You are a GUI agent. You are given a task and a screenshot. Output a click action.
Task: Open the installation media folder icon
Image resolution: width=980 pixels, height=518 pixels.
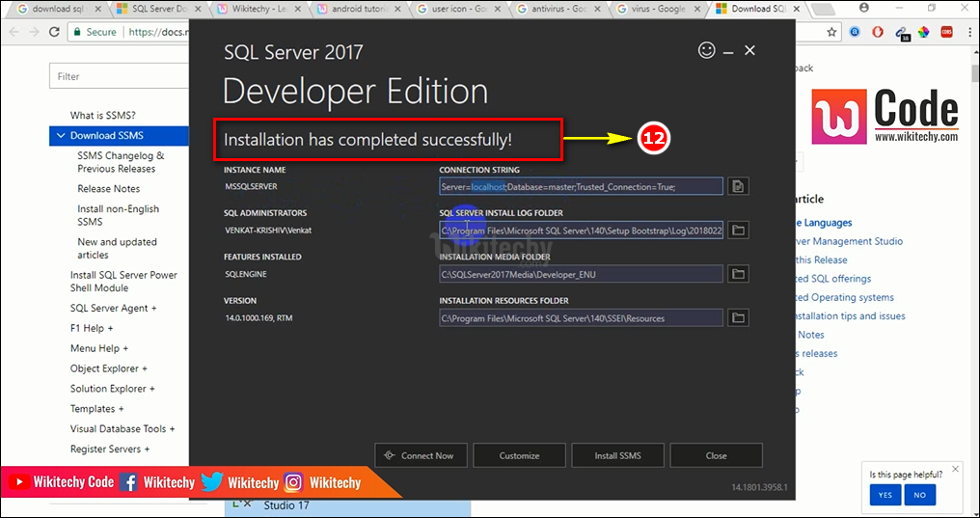[x=739, y=274]
